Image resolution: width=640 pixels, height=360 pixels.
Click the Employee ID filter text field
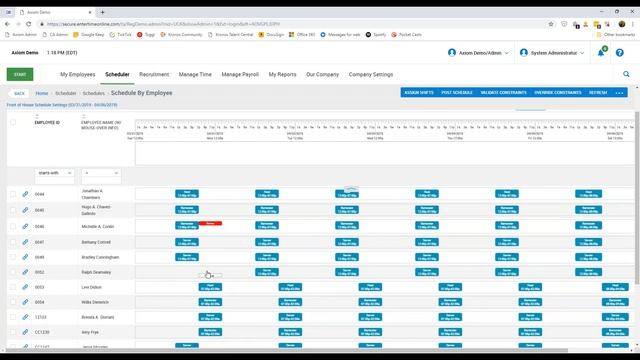click(x=54, y=180)
